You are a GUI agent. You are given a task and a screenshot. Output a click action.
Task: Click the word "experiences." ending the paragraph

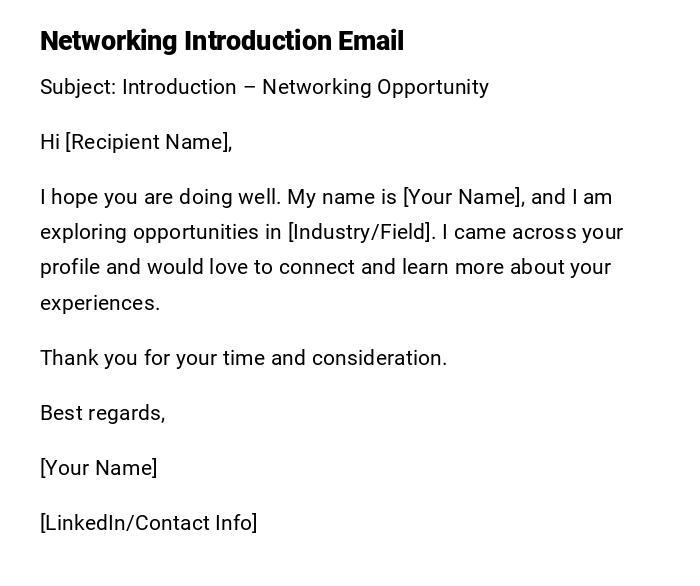click(100, 303)
